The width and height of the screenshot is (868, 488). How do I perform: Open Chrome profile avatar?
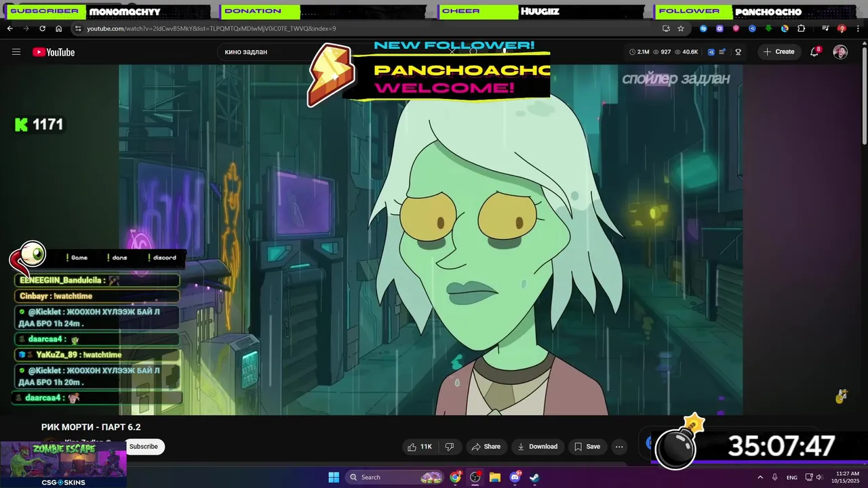point(842,28)
